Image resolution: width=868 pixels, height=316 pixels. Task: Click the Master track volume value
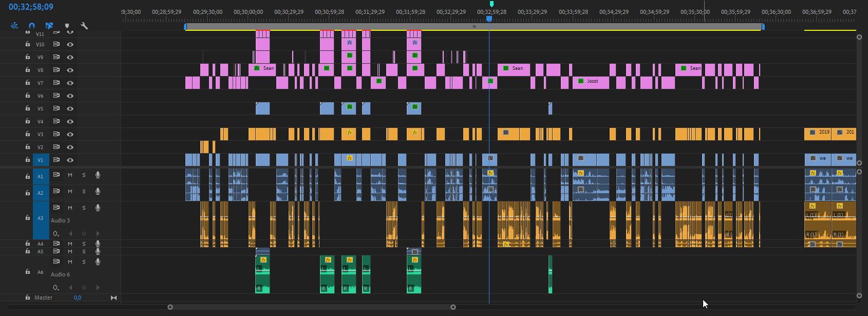[78, 298]
